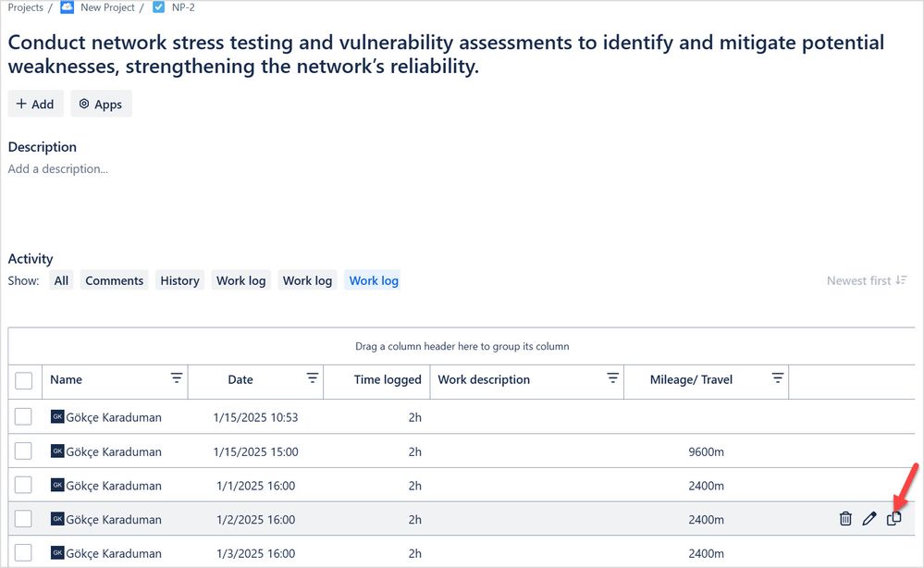
Task: Click the Add button
Action: [35, 104]
